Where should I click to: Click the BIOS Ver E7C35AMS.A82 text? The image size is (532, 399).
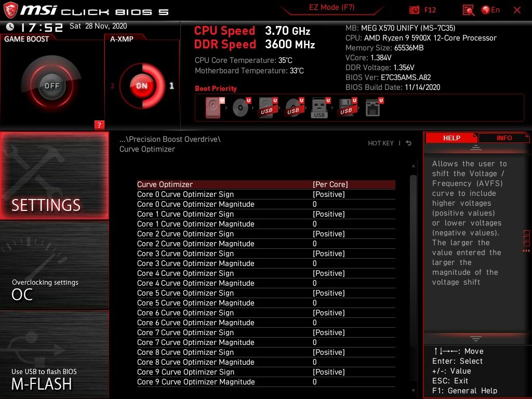click(388, 77)
